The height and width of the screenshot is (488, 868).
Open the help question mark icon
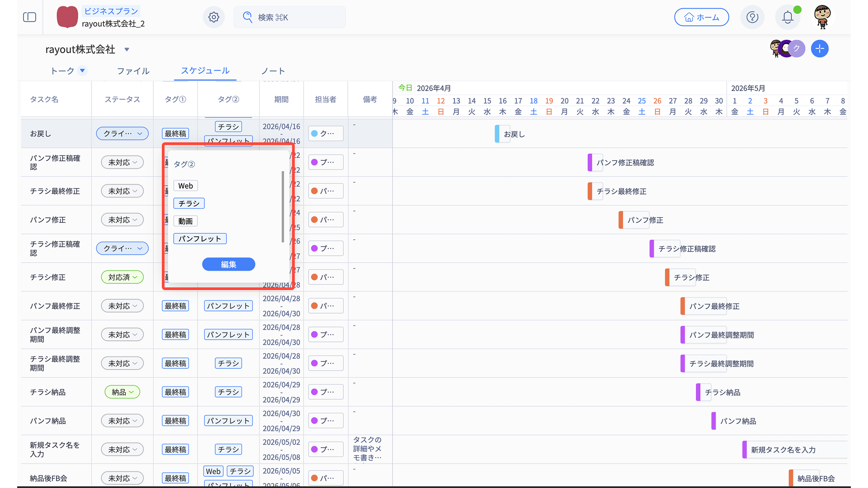752,17
